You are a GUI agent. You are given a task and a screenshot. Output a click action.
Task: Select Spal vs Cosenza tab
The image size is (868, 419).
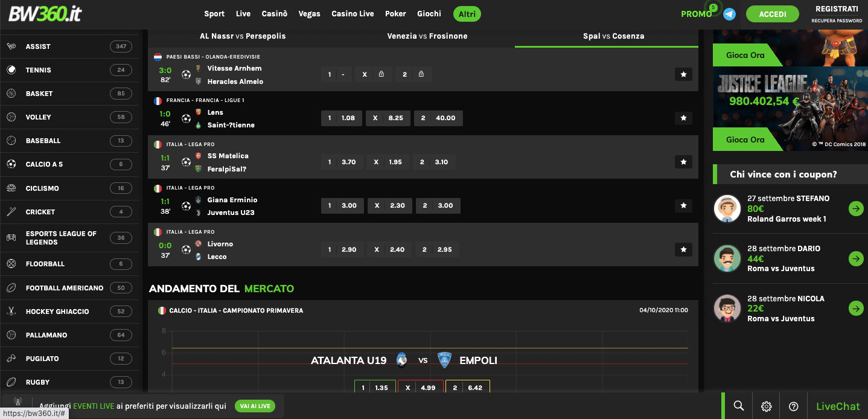coord(613,36)
